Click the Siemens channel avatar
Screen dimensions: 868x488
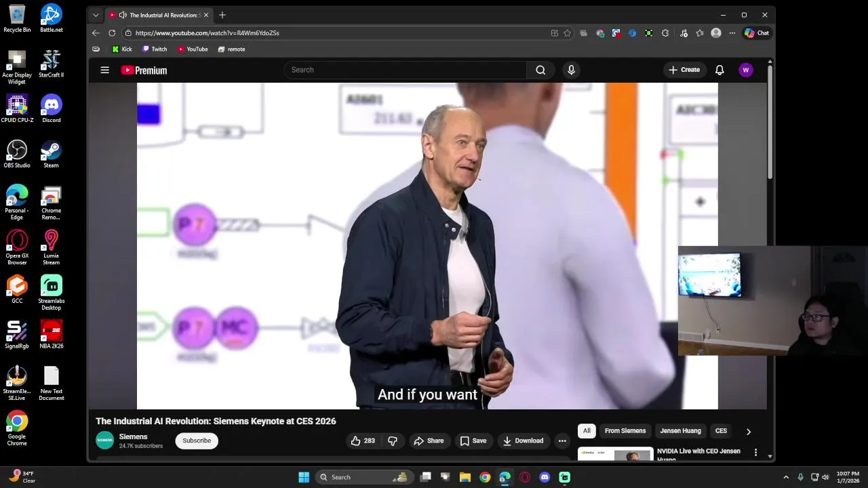104,441
